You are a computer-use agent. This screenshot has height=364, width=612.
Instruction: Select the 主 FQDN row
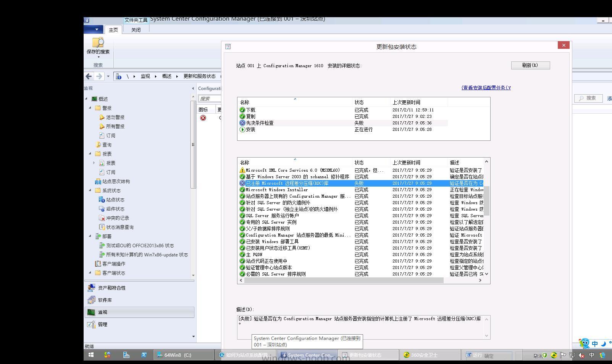(x=361, y=254)
